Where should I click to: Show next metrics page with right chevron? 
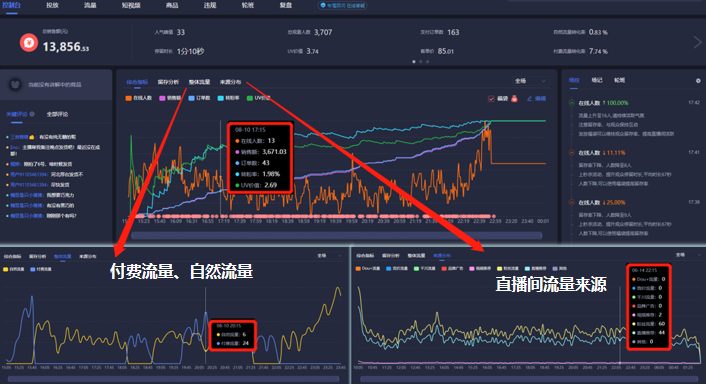tap(697, 42)
